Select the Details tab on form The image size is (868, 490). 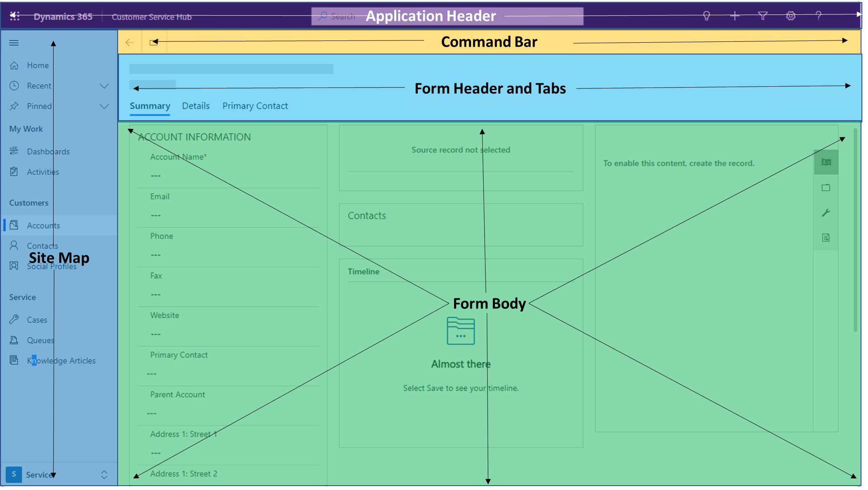(196, 105)
